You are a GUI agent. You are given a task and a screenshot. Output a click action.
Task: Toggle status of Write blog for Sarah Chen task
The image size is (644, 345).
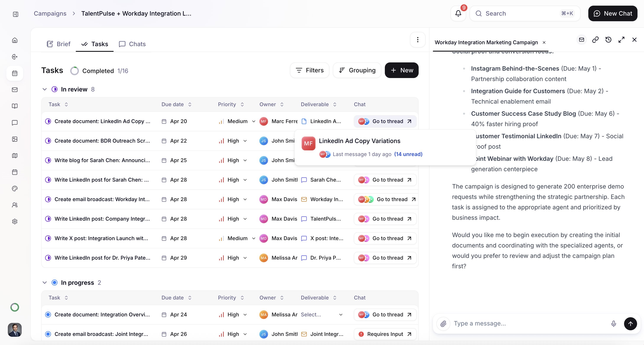48,160
